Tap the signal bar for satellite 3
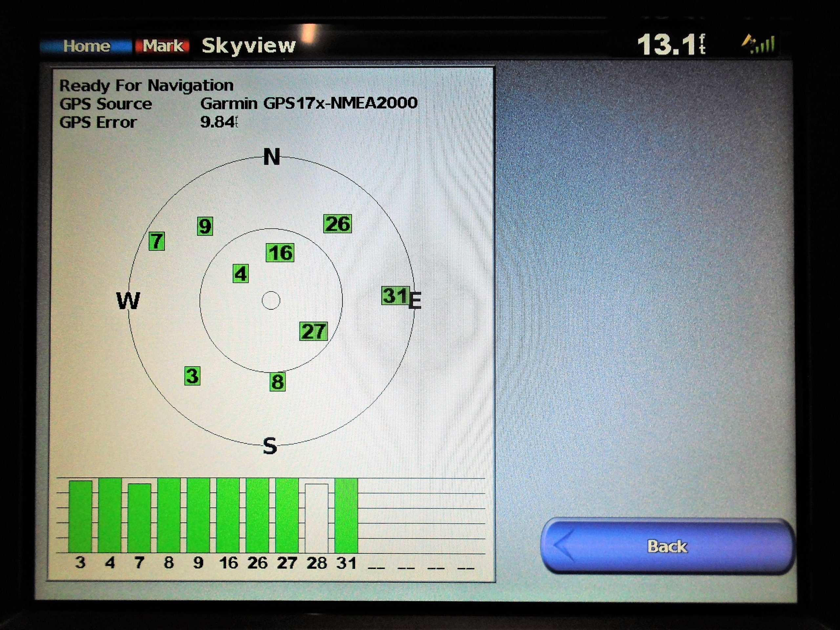Viewport: 840px width, 630px height. [x=80, y=516]
